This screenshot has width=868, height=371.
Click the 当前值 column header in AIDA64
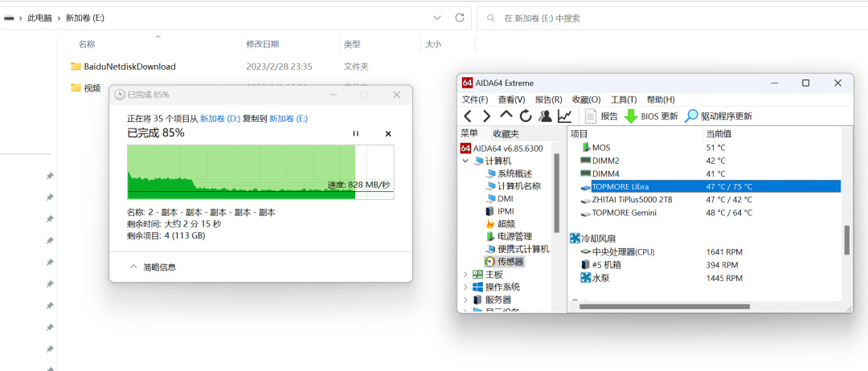771,134
